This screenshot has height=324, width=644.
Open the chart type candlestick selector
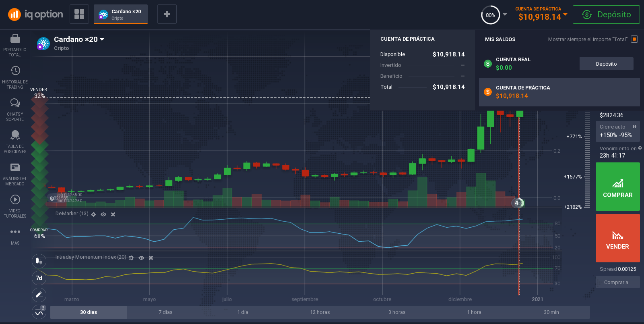point(39,261)
